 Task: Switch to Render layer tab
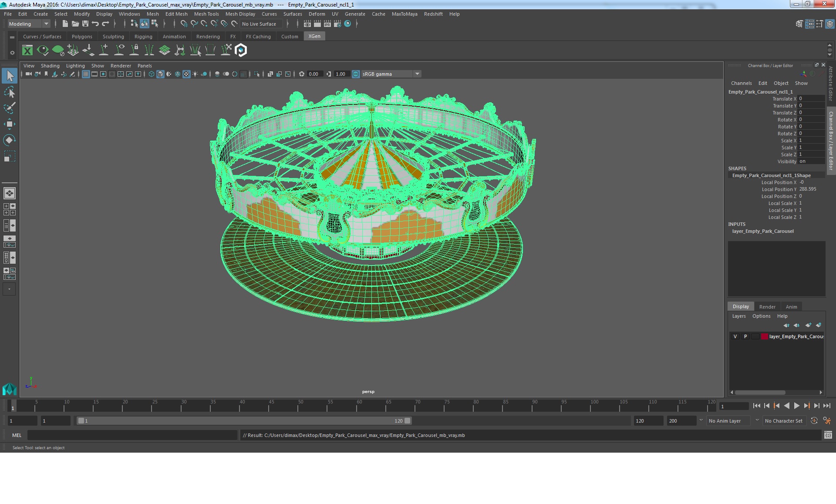point(767,307)
